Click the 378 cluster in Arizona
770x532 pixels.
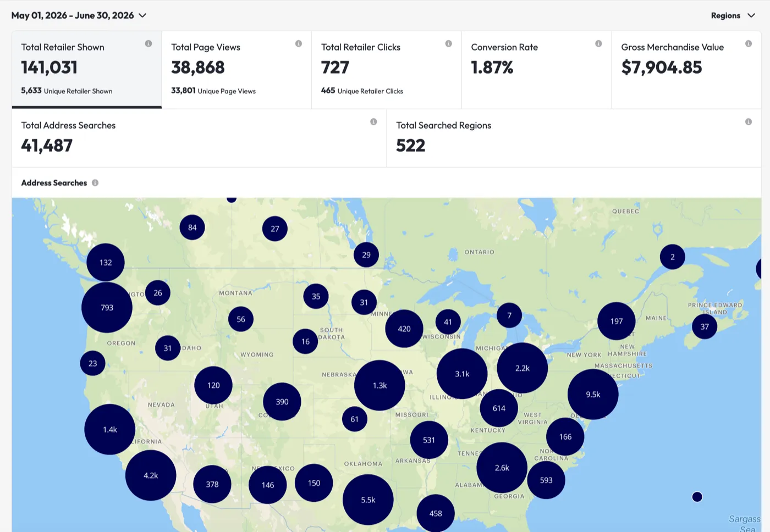[212, 484]
